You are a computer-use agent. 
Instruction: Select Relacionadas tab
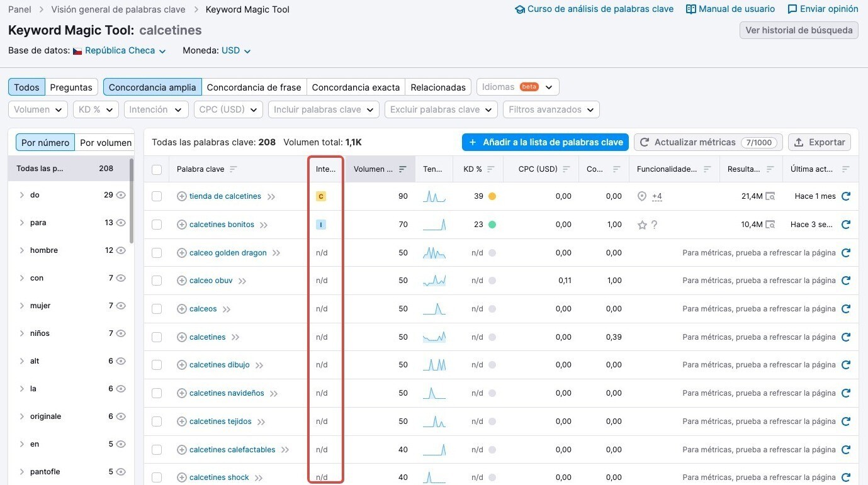point(438,87)
